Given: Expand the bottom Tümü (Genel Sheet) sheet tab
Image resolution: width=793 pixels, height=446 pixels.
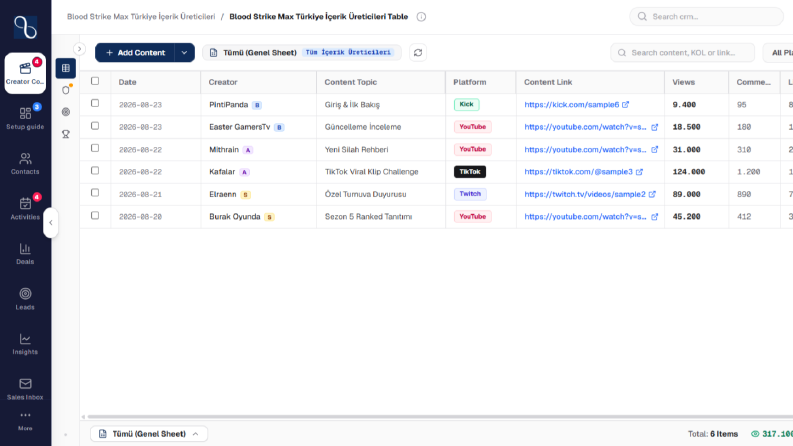Looking at the screenshot, I should click(x=149, y=434).
